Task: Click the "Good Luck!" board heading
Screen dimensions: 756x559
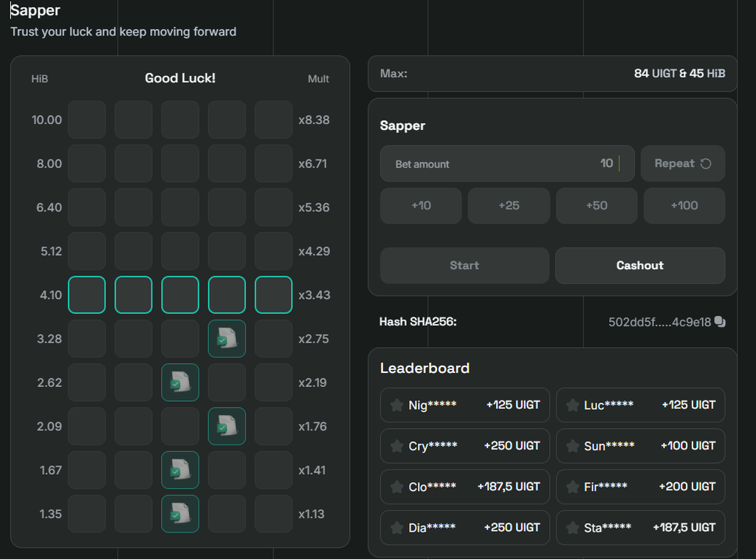Action: 180,78
